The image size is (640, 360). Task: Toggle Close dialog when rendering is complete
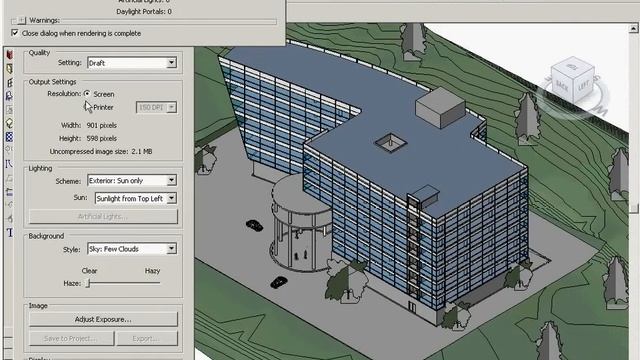15,33
